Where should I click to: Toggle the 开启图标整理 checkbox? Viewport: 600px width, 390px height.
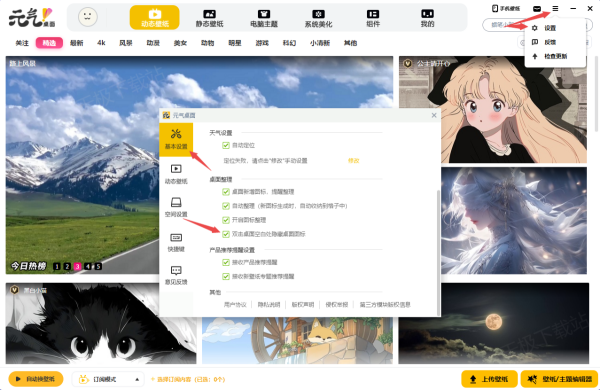click(226, 220)
